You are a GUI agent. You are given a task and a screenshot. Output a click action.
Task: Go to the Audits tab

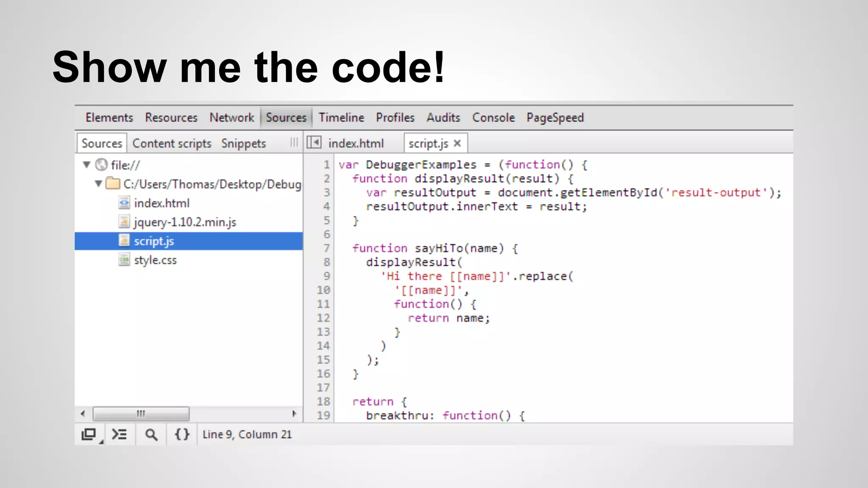[x=443, y=117]
